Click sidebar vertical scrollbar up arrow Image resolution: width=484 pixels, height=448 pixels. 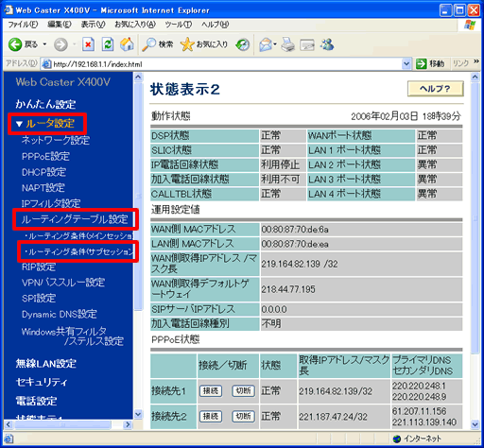138,77
